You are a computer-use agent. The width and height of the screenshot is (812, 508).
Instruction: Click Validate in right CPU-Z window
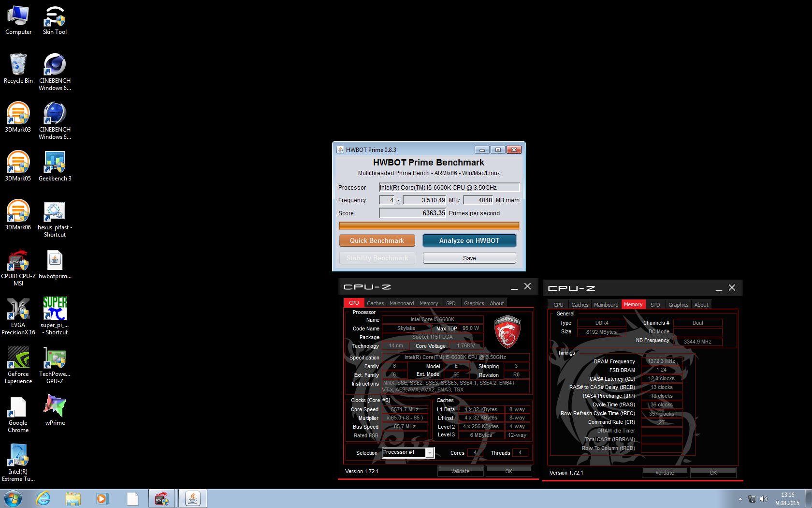(x=665, y=473)
